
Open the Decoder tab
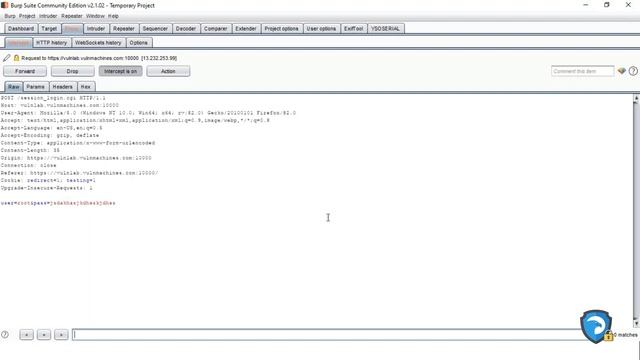coord(186,29)
